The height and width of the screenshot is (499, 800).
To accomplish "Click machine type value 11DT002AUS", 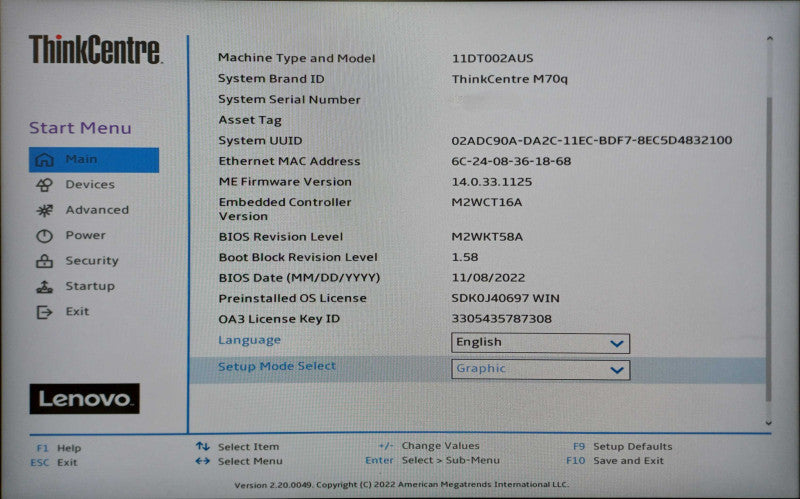I will 492,58.
